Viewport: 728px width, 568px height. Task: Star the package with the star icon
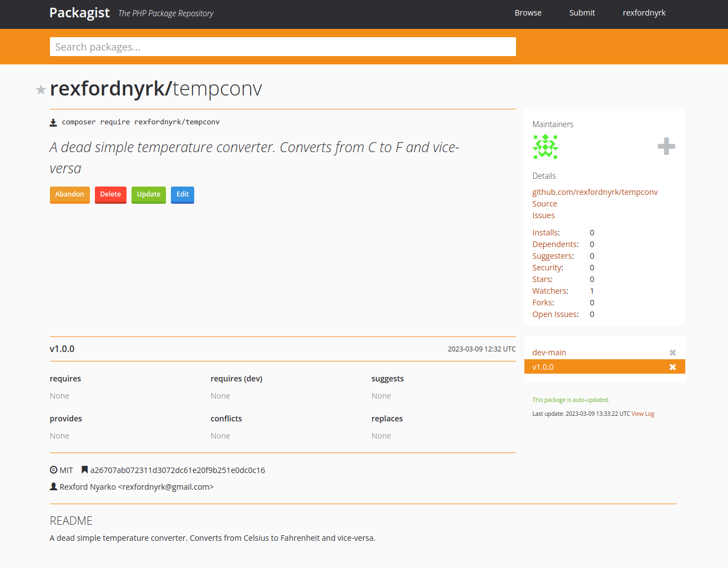pos(41,90)
